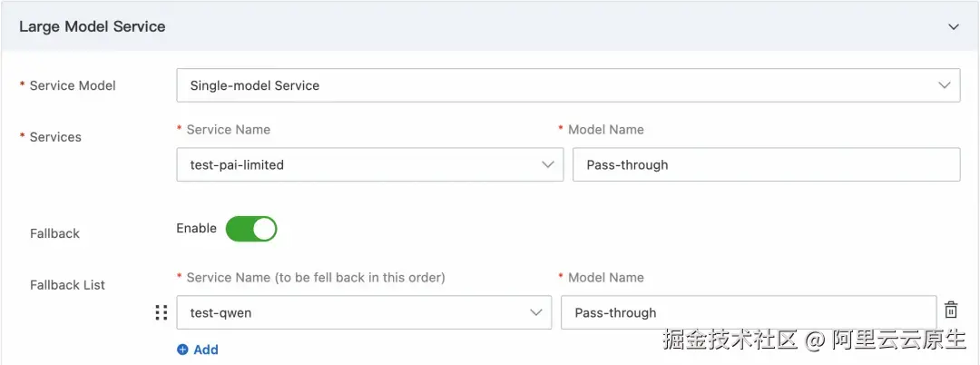Click the Fallback List label
The width and height of the screenshot is (980, 365).
tap(67, 285)
